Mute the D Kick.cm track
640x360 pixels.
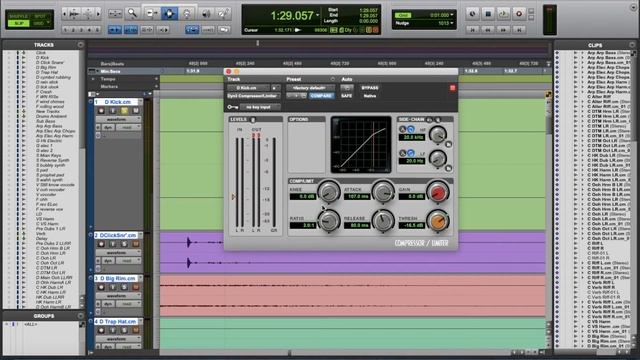click(x=136, y=111)
